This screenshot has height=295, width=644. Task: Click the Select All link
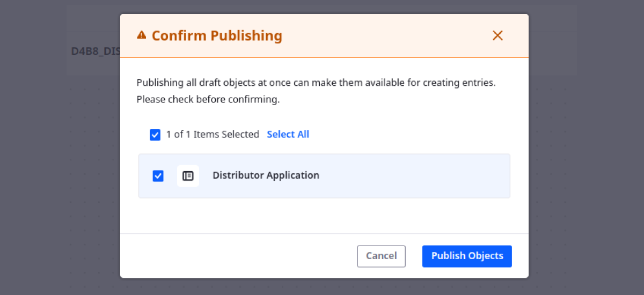click(288, 134)
